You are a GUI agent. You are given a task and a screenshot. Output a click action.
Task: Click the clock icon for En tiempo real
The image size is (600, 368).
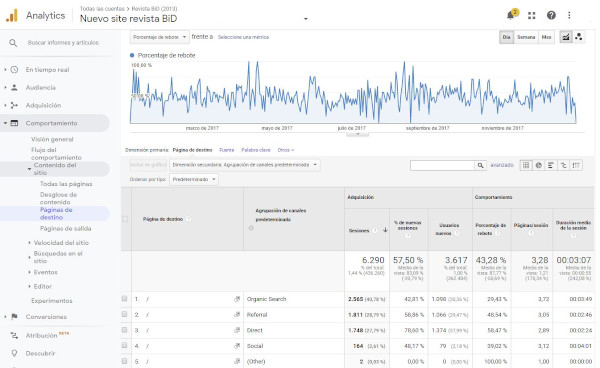pyautogui.click(x=14, y=70)
